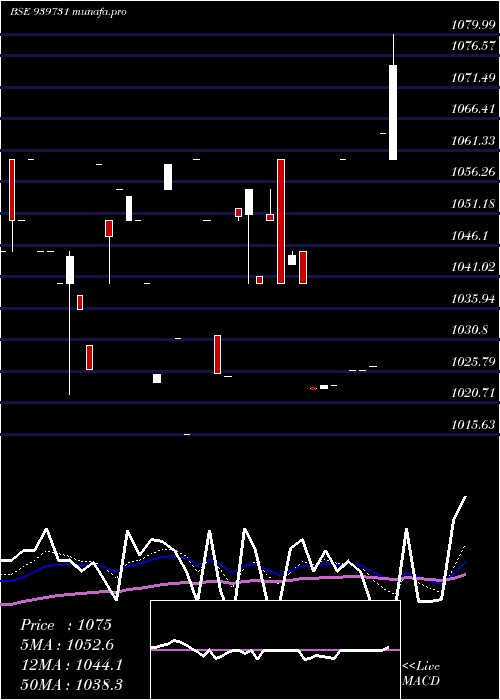
Task: Select the 1030.8 price value
Action: point(469,330)
